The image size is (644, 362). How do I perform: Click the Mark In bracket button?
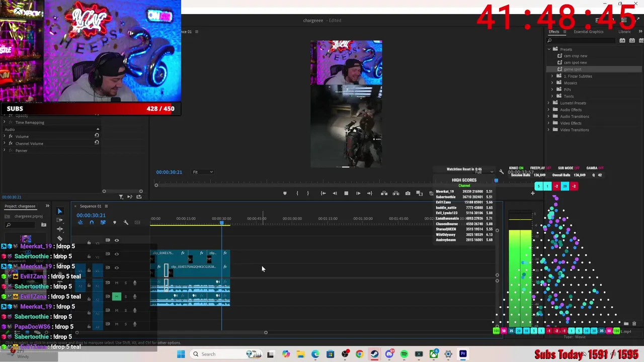tap(297, 194)
